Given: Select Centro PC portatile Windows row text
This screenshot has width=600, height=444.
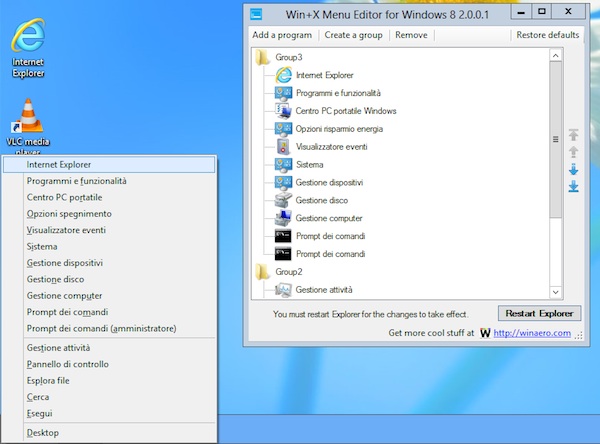Looking at the screenshot, I should (346, 111).
